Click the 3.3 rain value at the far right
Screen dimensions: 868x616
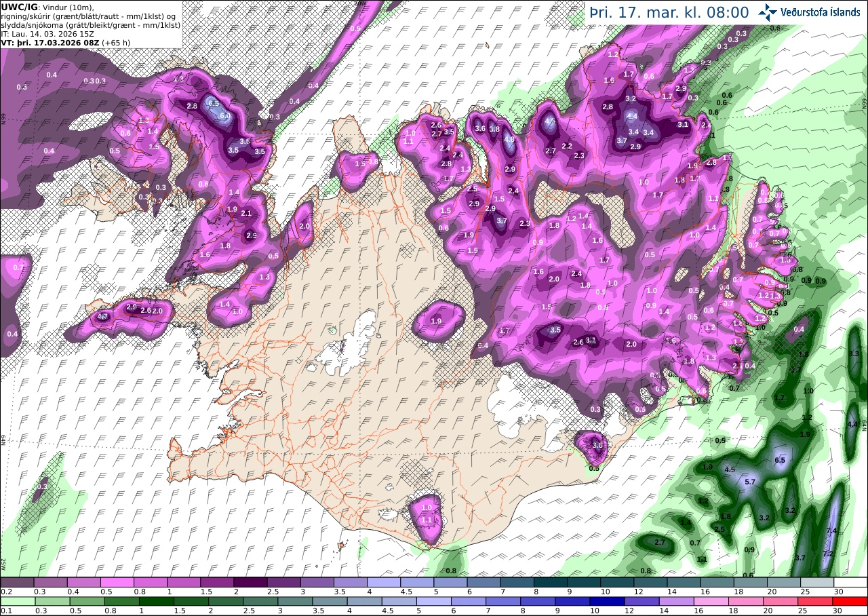tap(854, 353)
